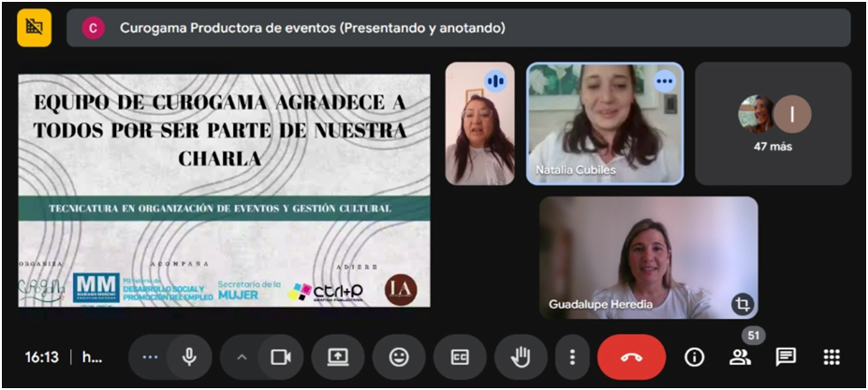Click the '47 más' participants tile
Screen dimensions: 868x390
[x=772, y=123]
